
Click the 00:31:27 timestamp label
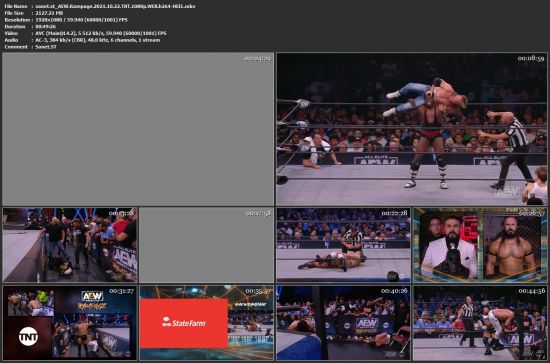point(121,291)
